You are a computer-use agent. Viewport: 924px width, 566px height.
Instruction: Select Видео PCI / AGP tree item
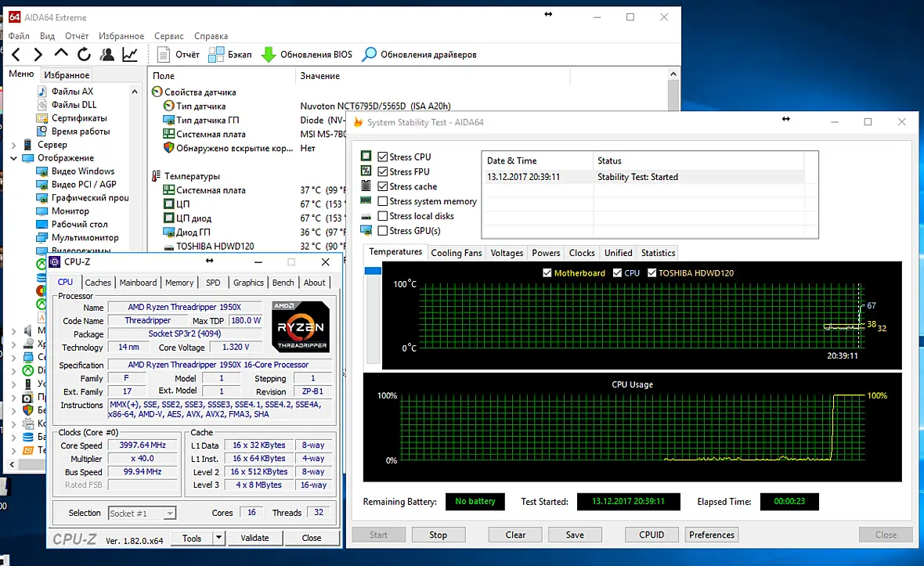(x=84, y=184)
